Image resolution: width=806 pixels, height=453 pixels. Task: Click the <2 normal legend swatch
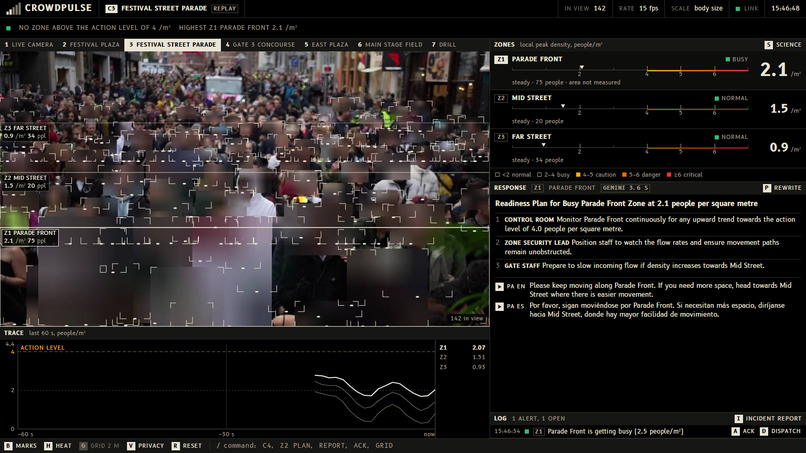[498, 175]
